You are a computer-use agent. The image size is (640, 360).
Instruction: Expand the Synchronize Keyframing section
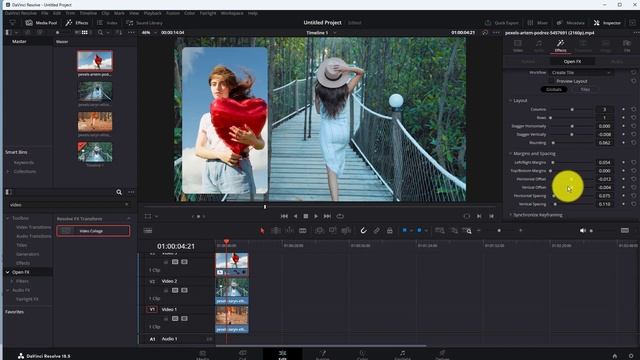click(511, 215)
